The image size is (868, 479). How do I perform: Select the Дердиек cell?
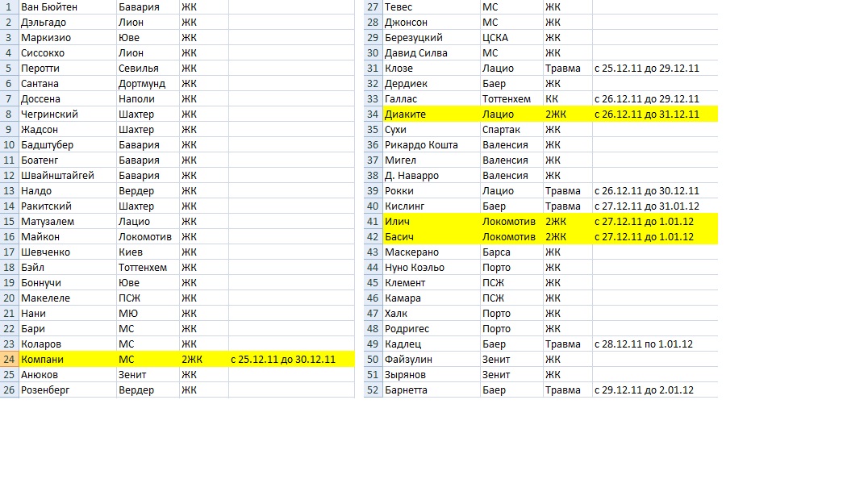coord(432,84)
